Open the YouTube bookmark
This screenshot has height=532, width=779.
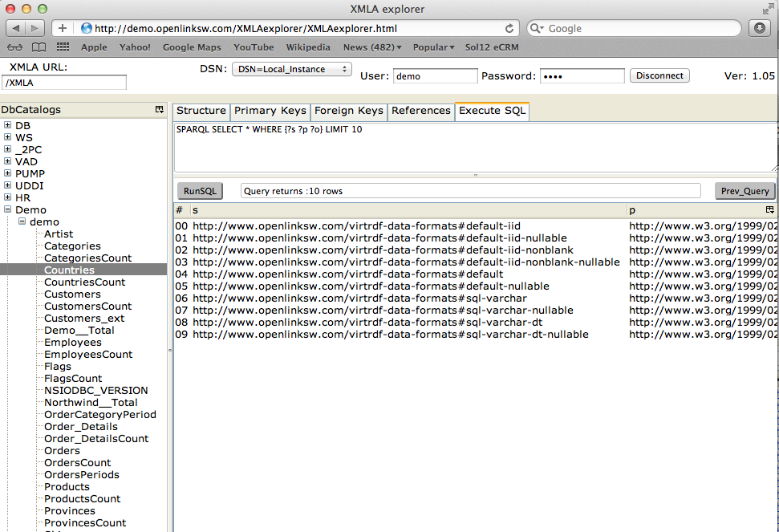[254, 47]
